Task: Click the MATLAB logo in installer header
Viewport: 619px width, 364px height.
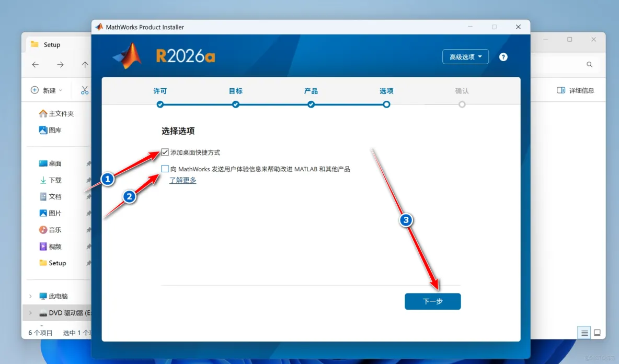Action: [x=128, y=56]
